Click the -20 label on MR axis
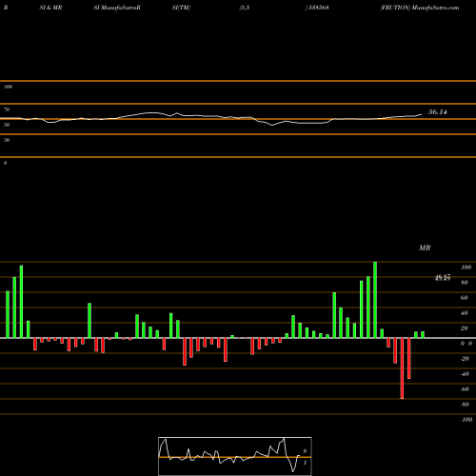Viewport: 476px width, 476px height. click(465, 359)
